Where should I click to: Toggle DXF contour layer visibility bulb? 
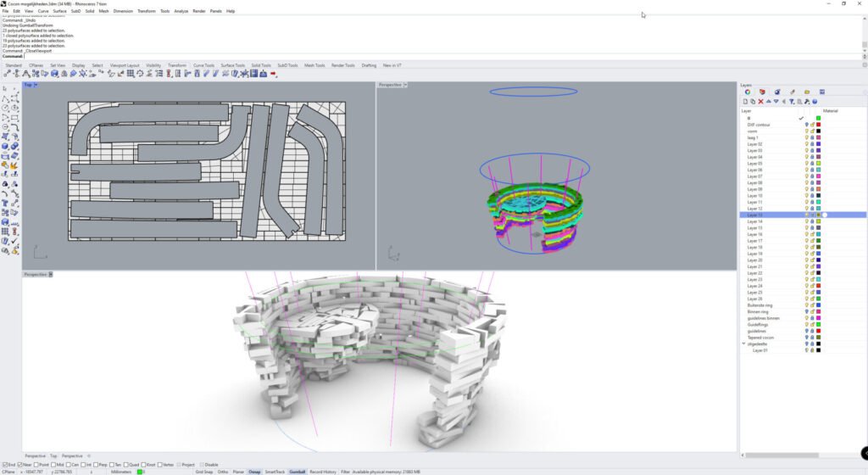806,125
